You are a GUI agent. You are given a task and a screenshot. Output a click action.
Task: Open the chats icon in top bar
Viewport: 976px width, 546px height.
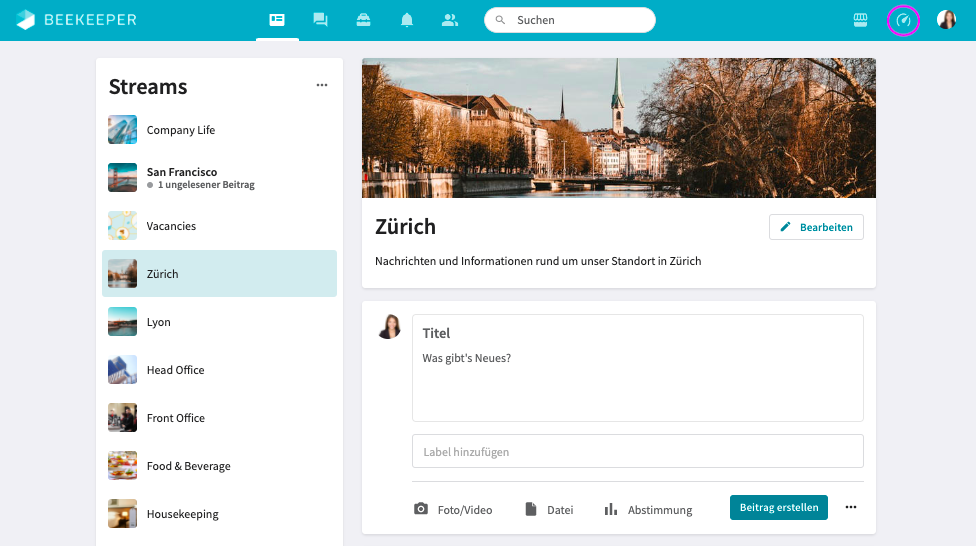(x=320, y=20)
